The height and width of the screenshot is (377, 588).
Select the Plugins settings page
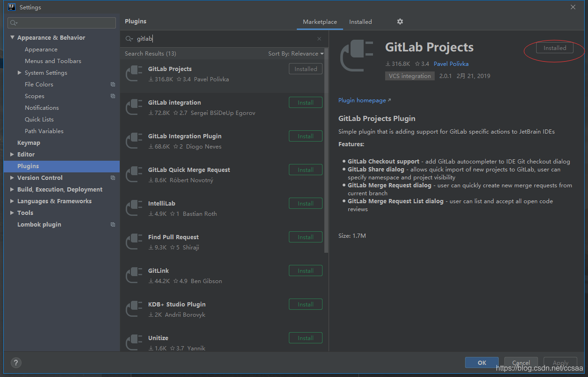click(x=62, y=166)
